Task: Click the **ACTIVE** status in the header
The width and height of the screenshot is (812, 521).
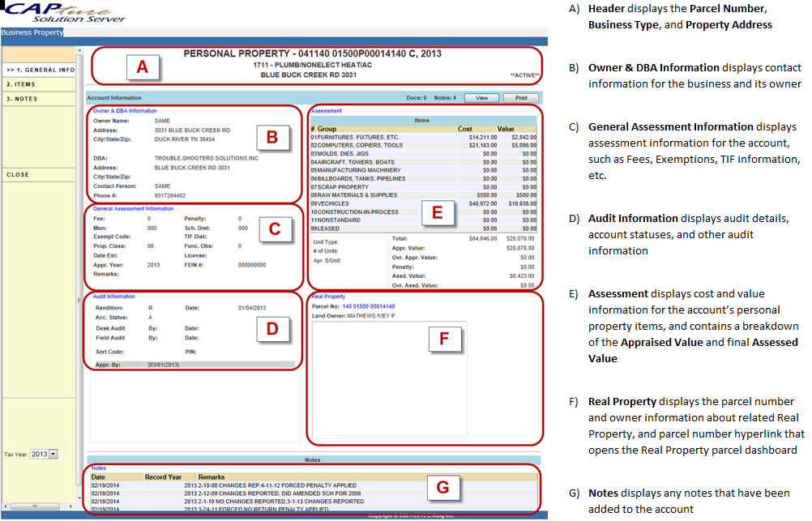Action: 524,75
